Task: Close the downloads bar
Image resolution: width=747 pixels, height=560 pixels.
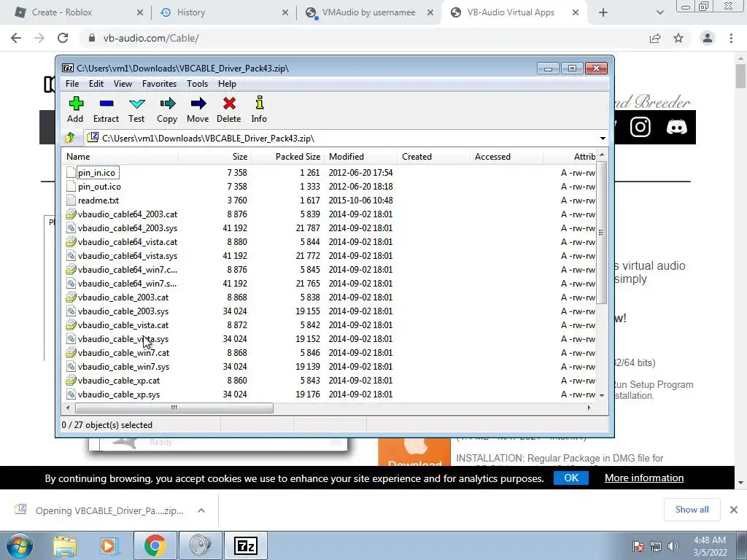Action: point(734,510)
